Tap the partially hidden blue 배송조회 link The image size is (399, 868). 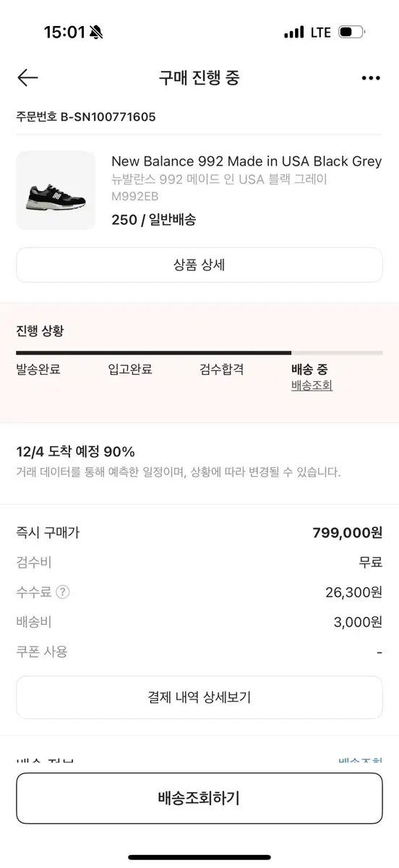(x=361, y=760)
